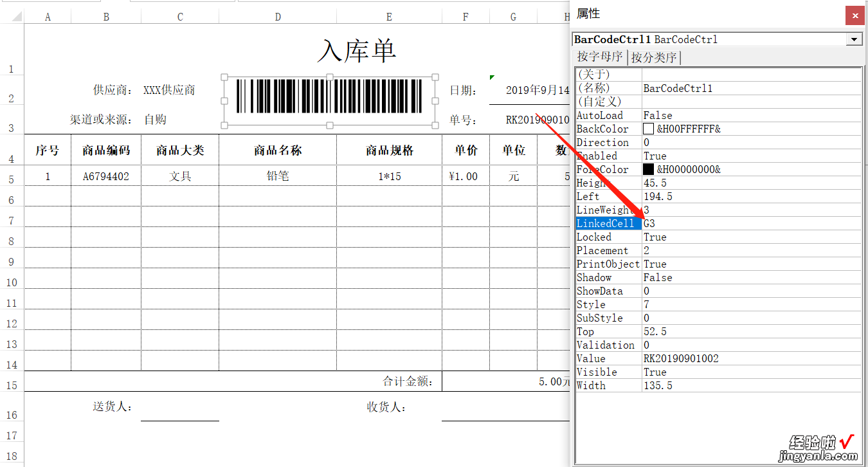Select row 5 header
868x467 pixels.
12,176
